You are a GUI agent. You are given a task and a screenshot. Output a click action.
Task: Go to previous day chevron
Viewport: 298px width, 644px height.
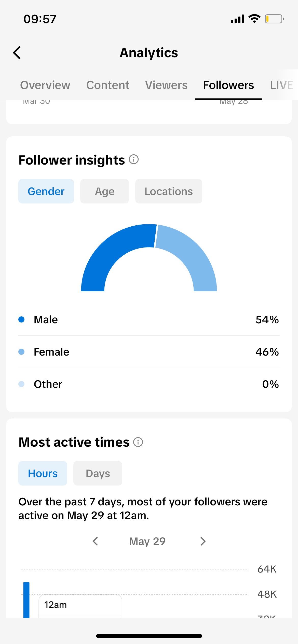[x=95, y=541]
